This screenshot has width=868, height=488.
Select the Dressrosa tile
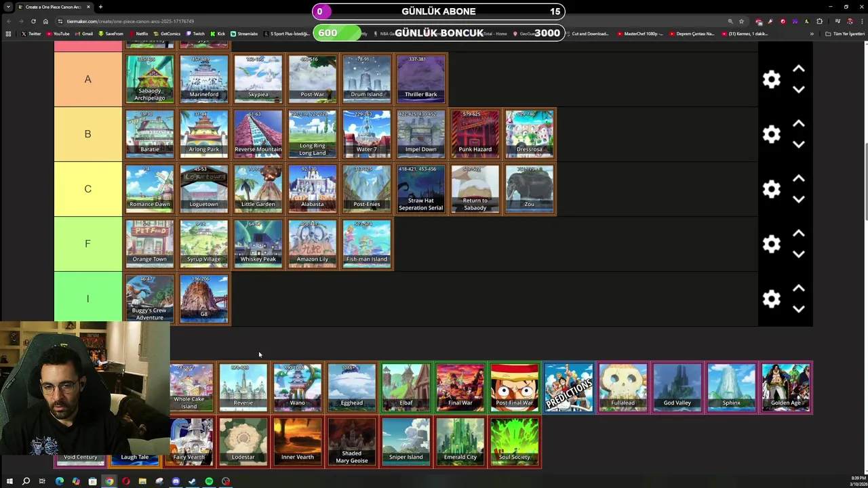[529, 134]
